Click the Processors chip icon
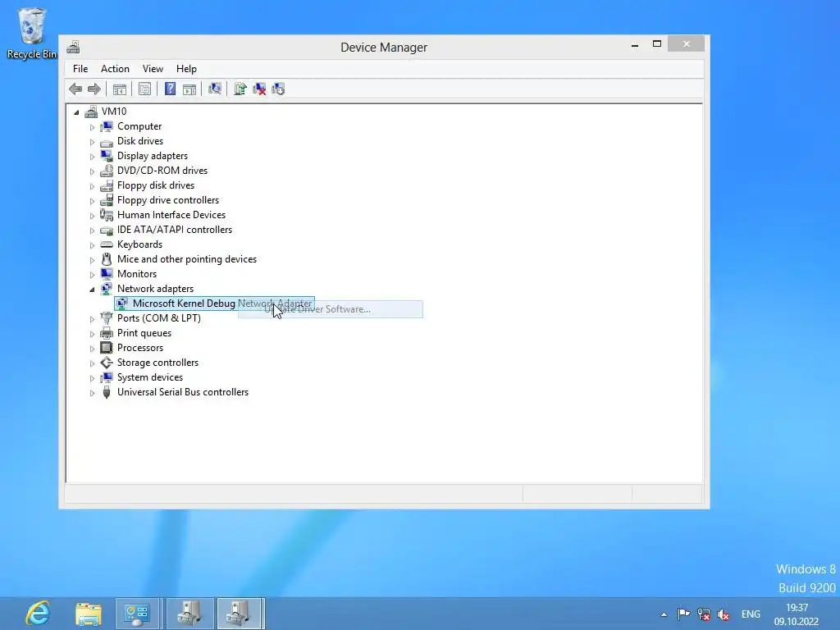This screenshot has width=840, height=630. (107, 348)
